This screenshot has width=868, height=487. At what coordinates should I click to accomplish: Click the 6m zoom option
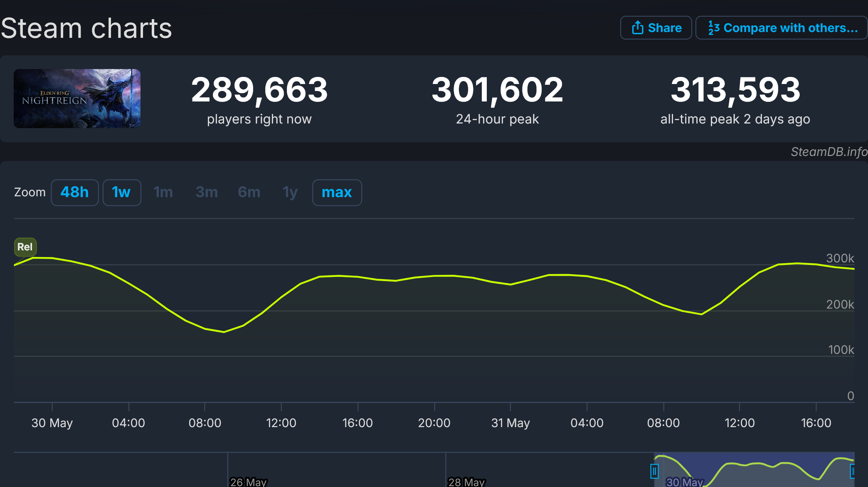(249, 193)
